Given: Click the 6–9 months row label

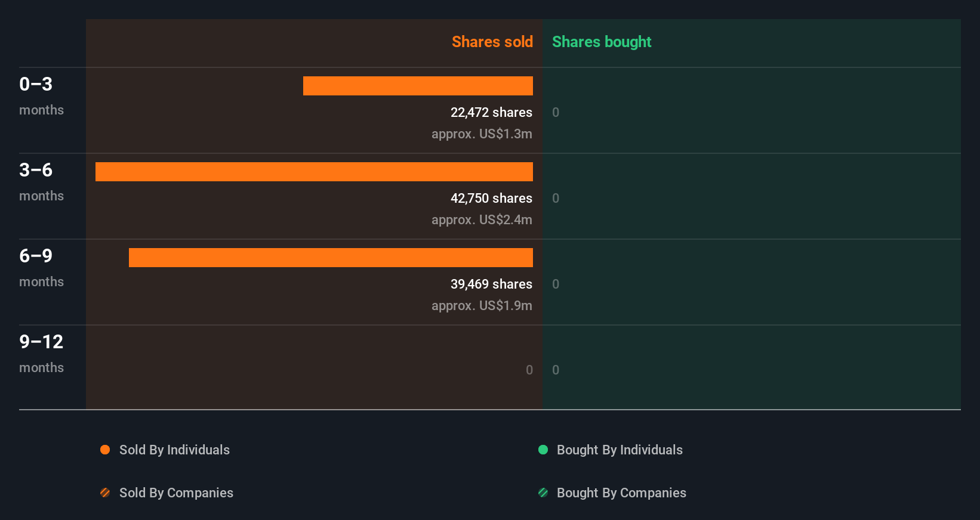Looking at the screenshot, I should pyautogui.click(x=41, y=268).
